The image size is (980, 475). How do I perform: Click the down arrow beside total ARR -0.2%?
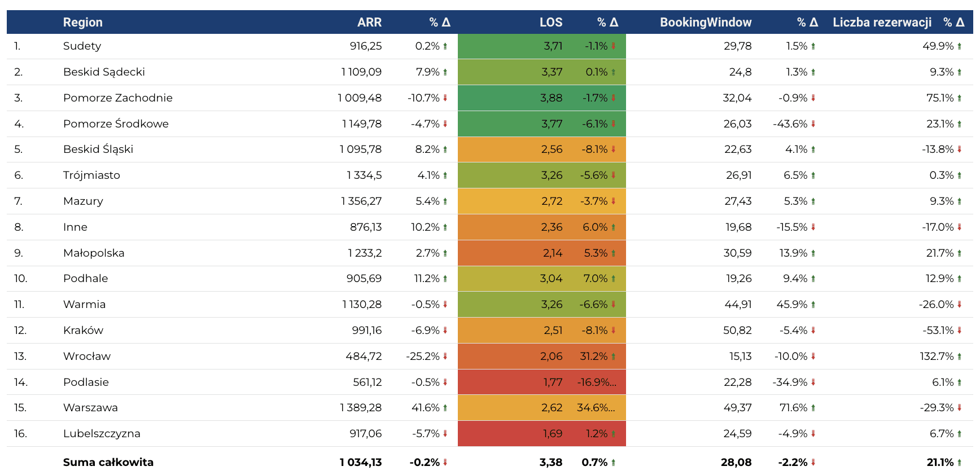tap(445, 463)
